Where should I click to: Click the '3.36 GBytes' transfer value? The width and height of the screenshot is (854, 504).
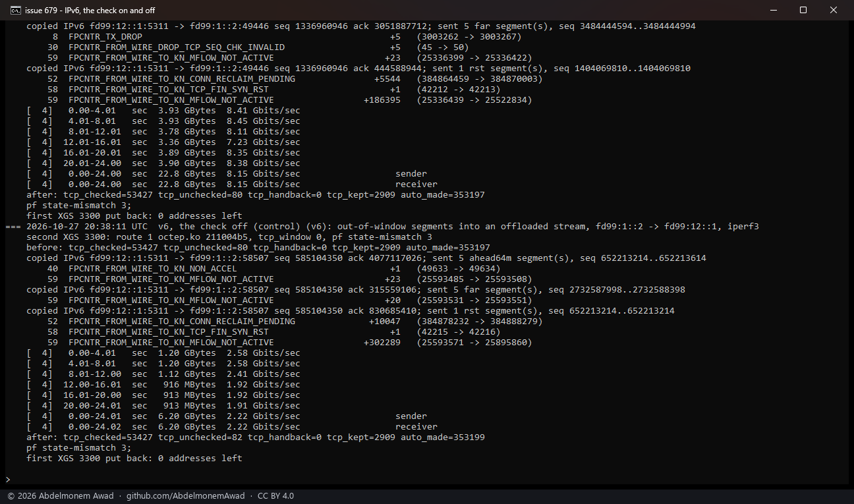point(187,142)
